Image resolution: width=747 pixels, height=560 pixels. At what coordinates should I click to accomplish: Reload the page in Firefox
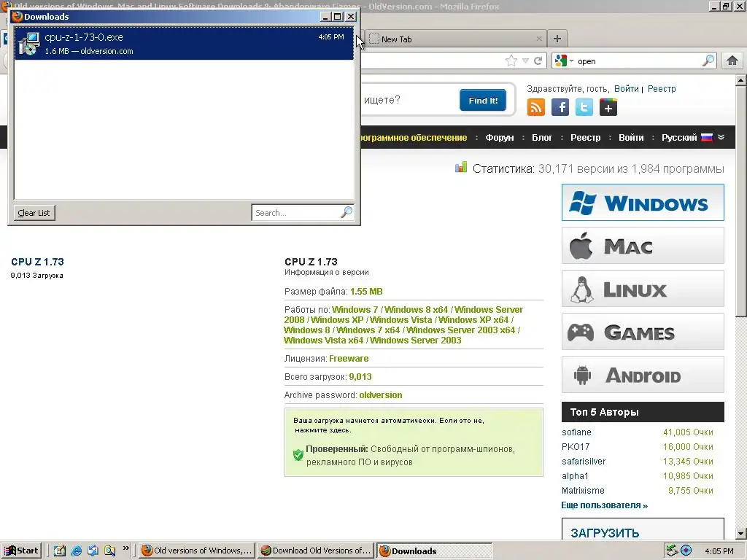pyautogui.click(x=538, y=61)
